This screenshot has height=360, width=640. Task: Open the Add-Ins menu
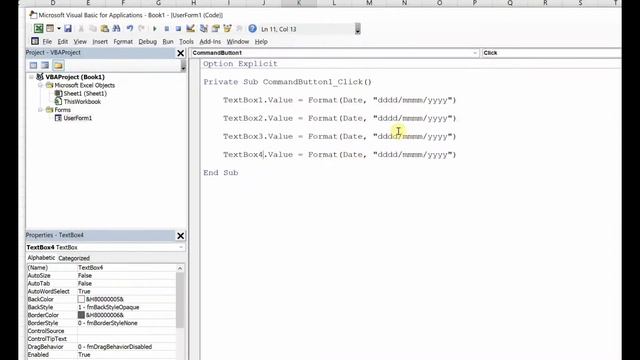(x=210, y=42)
